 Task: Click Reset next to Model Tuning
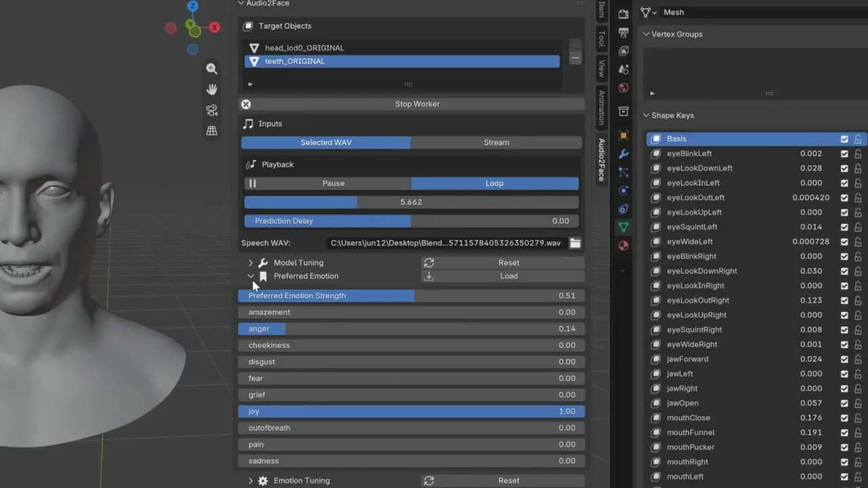coord(502,263)
